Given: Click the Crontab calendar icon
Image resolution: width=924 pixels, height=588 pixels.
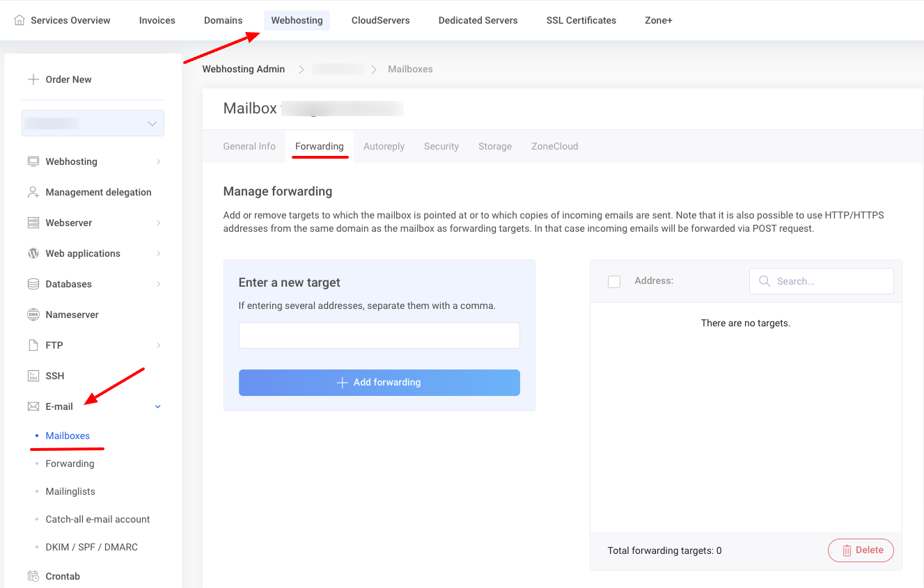Looking at the screenshot, I should click(x=33, y=576).
